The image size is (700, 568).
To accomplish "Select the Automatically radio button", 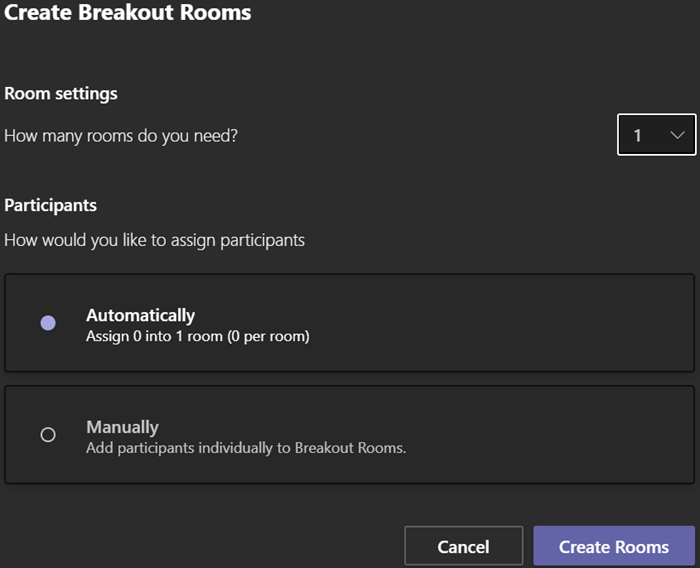I will 48,323.
